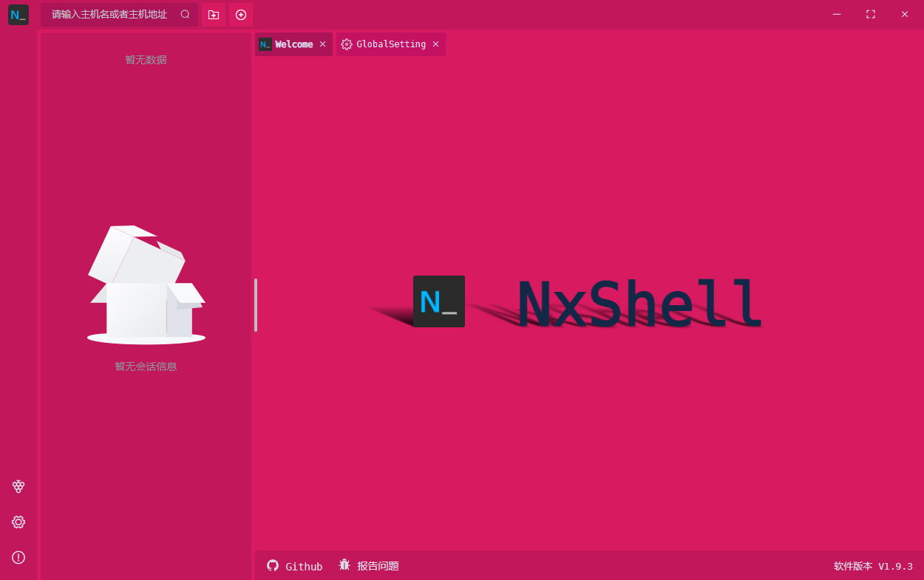Screen dimensions: 924x580
Task: Click the central N_ logo tile
Action: coord(439,301)
